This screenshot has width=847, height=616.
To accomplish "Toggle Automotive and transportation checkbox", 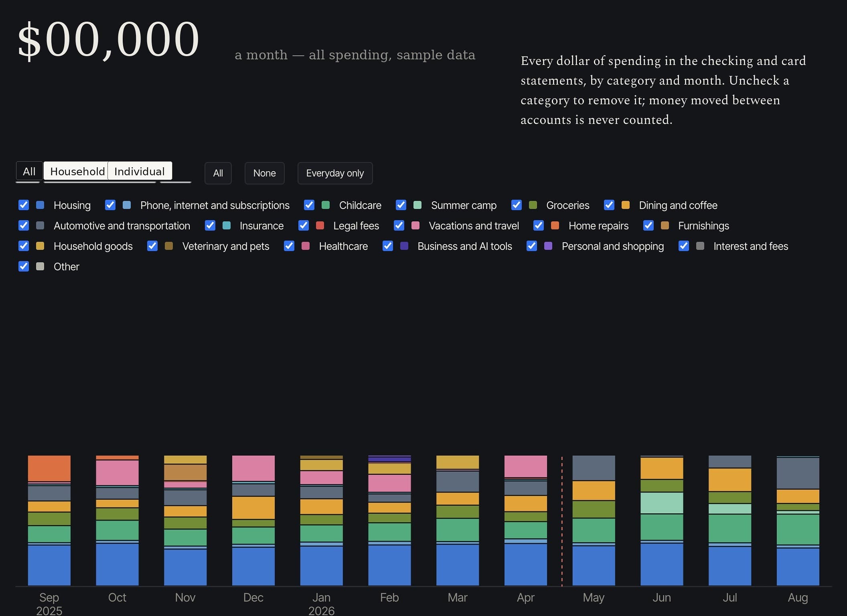I will (24, 225).
